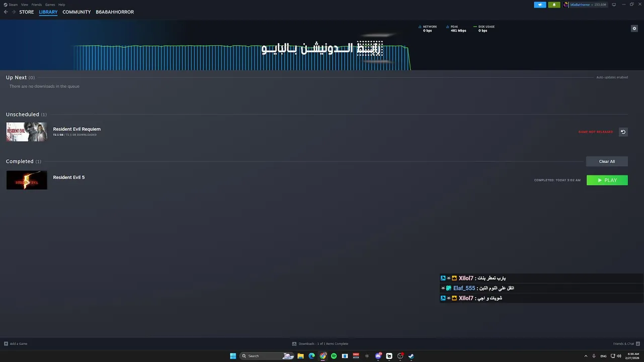This screenshot has height=362, width=644.
Task: Switch to the STORE tab
Action: 27,12
